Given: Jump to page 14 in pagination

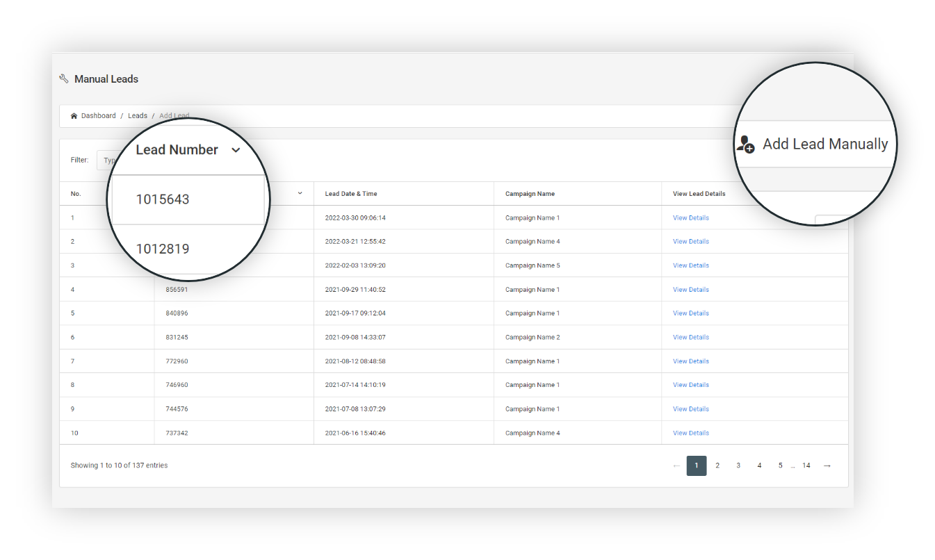Looking at the screenshot, I should pos(806,466).
